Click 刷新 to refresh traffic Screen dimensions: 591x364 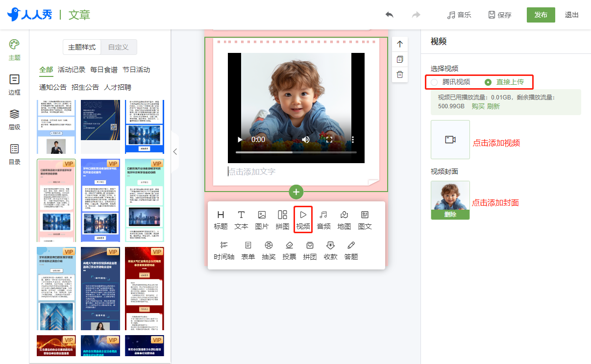493,106
